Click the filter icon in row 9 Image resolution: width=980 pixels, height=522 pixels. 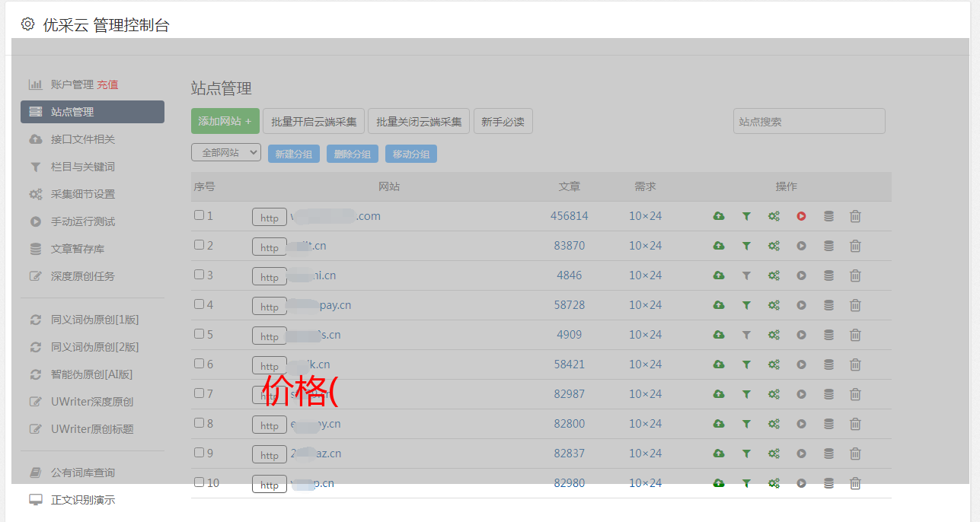(746, 454)
